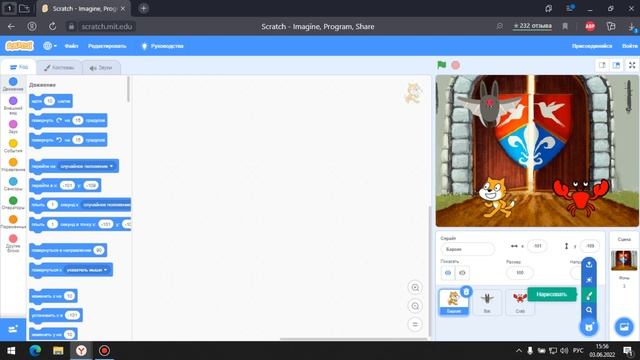Reload the browser page

tap(52, 27)
